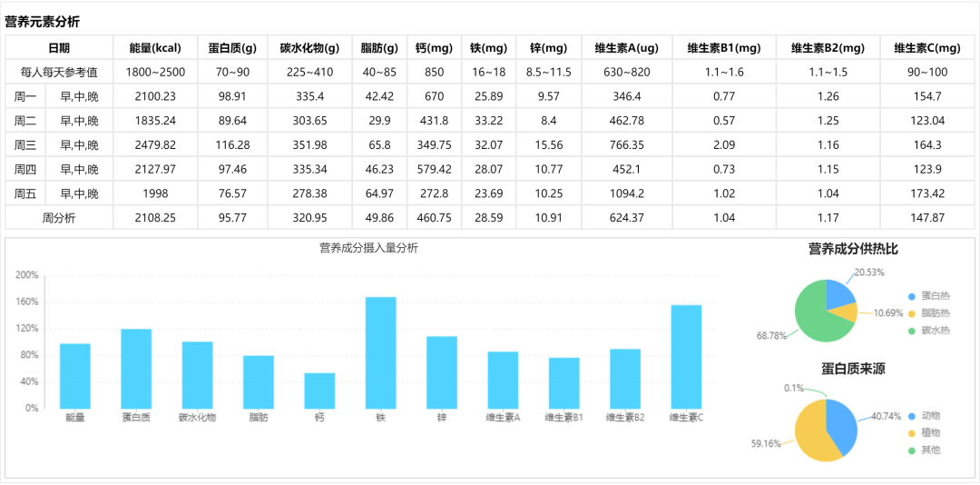Select the 周五 row label
980x485 pixels.
25,193
